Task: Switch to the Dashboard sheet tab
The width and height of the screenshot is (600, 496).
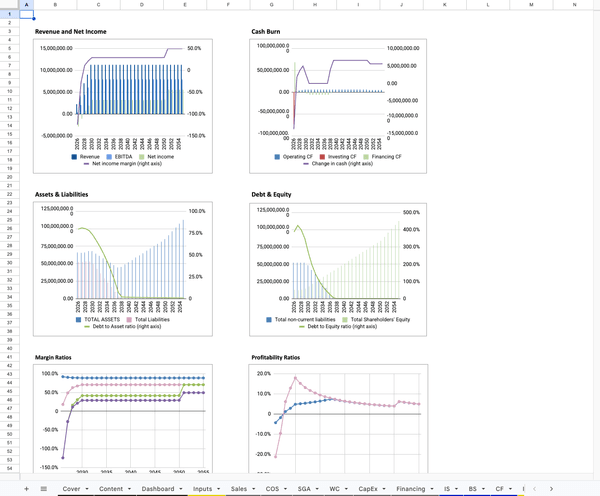Action: click(157, 488)
